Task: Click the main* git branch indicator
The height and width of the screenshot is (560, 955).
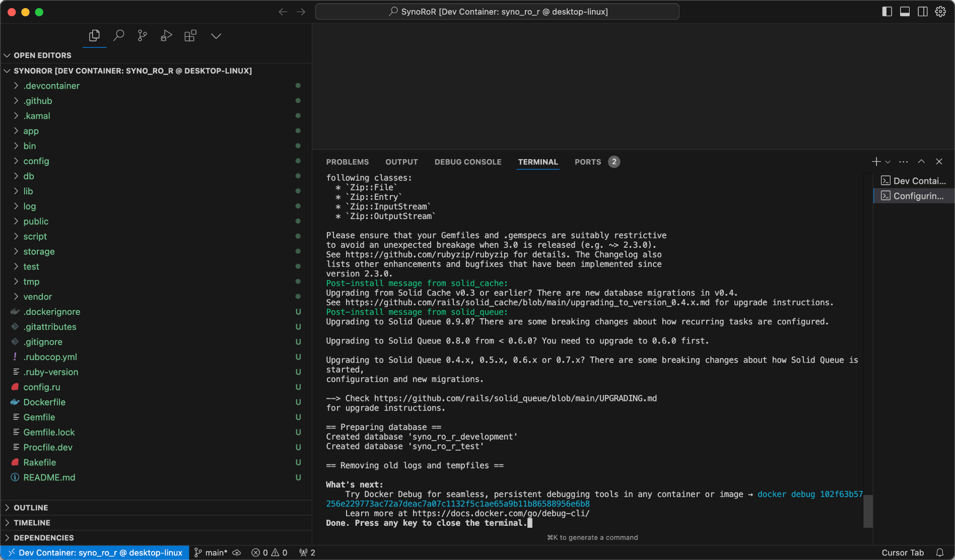Action: tap(211, 552)
